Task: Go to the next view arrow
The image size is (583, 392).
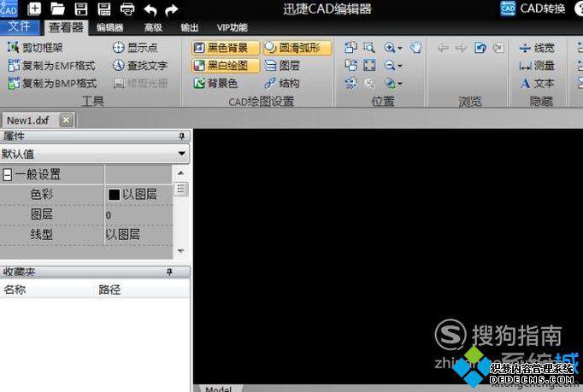Action: pyautogui.click(x=461, y=48)
